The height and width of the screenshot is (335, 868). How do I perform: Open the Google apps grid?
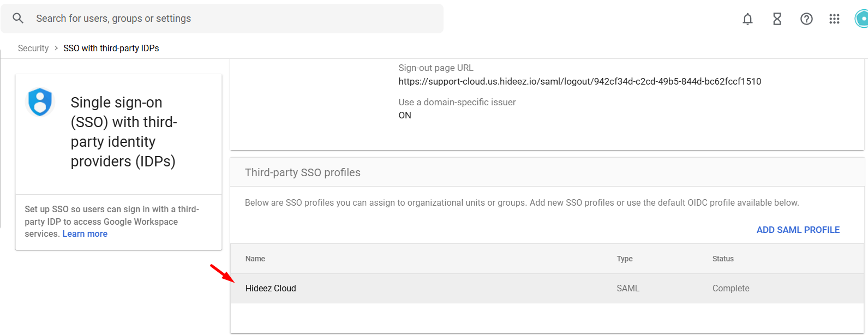click(834, 19)
